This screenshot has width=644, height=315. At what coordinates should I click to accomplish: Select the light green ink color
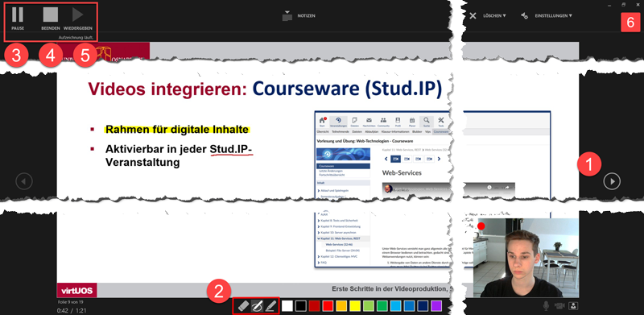[x=368, y=306]
